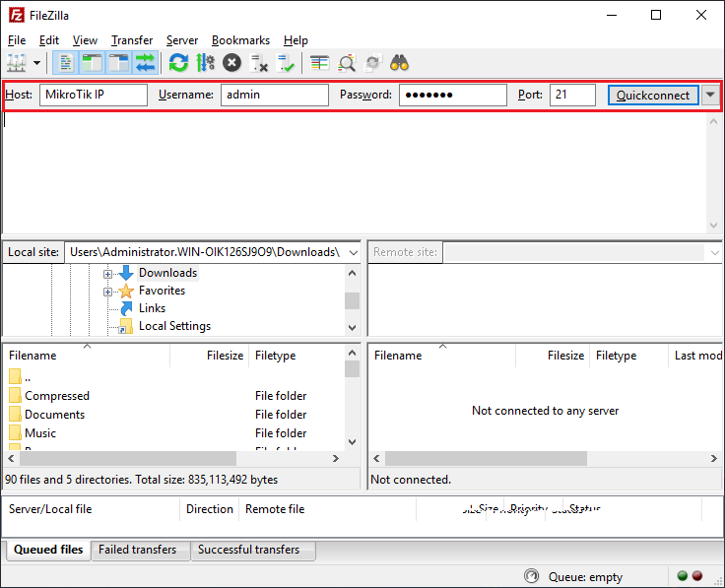Reconnect to last server icon
Screen dimensions: 725x588
pyautogui.click(x=286, y=63)
